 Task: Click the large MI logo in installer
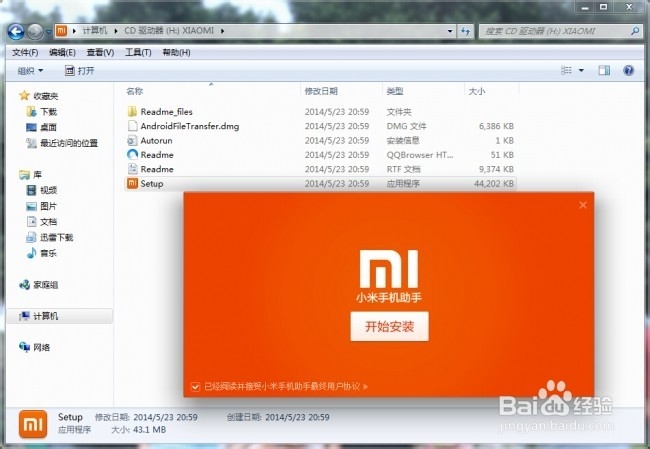pos(389,268)
